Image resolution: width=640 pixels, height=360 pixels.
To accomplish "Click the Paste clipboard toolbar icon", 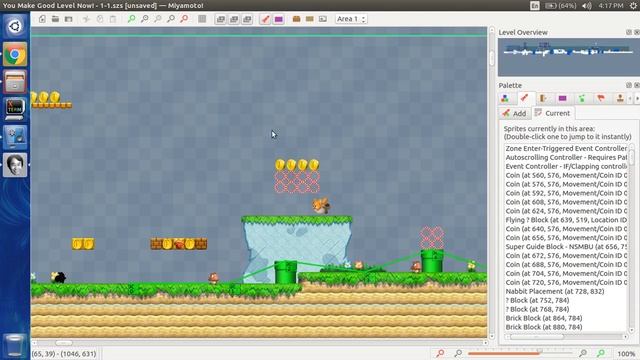I will (x=113, y=19).
